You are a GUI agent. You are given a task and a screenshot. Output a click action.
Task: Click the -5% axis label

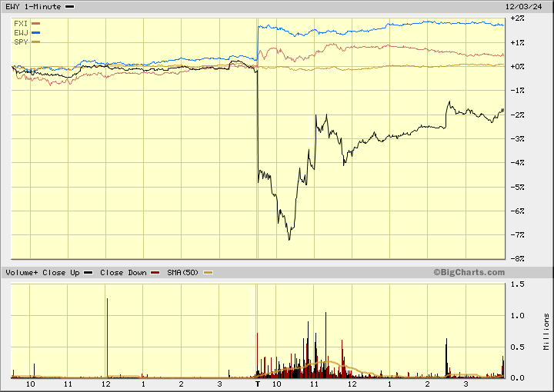(x=517, y=187)
